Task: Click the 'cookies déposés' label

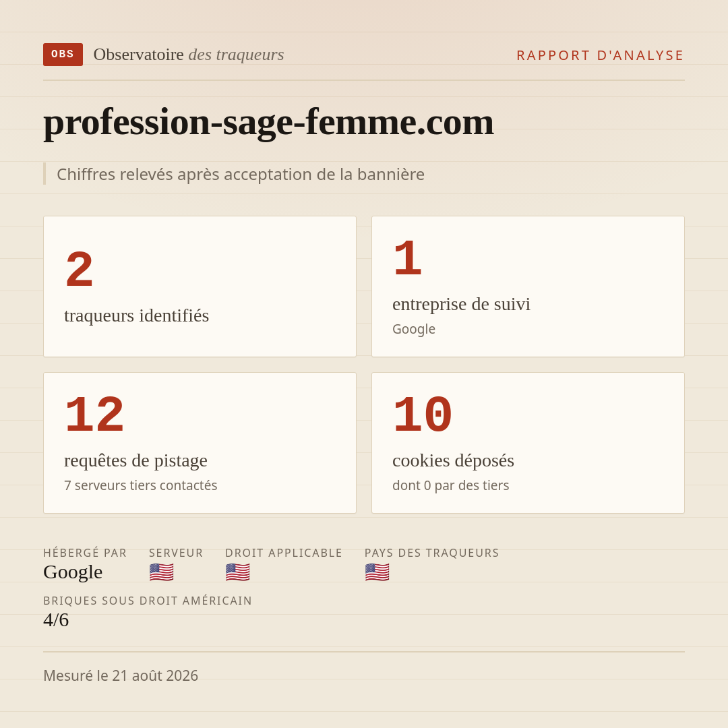Action: tap(453, 460)
